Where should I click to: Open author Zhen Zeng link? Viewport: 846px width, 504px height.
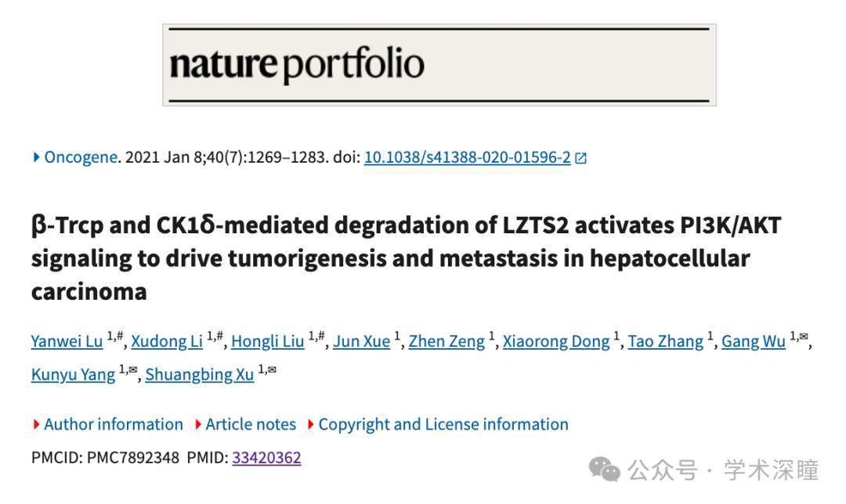tap(446, 341)
